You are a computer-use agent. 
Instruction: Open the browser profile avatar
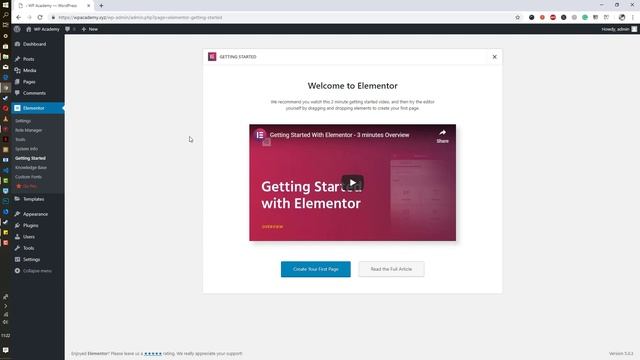(622, 18)
